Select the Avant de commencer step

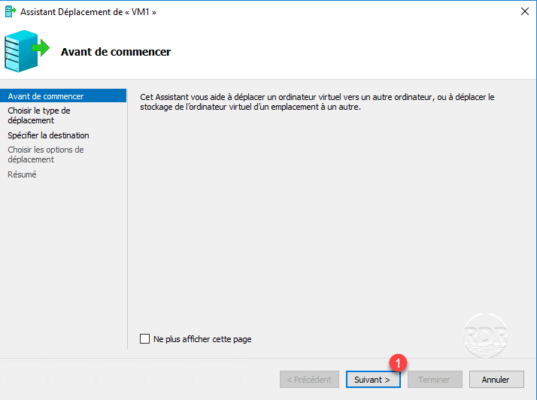coord(63,96)
